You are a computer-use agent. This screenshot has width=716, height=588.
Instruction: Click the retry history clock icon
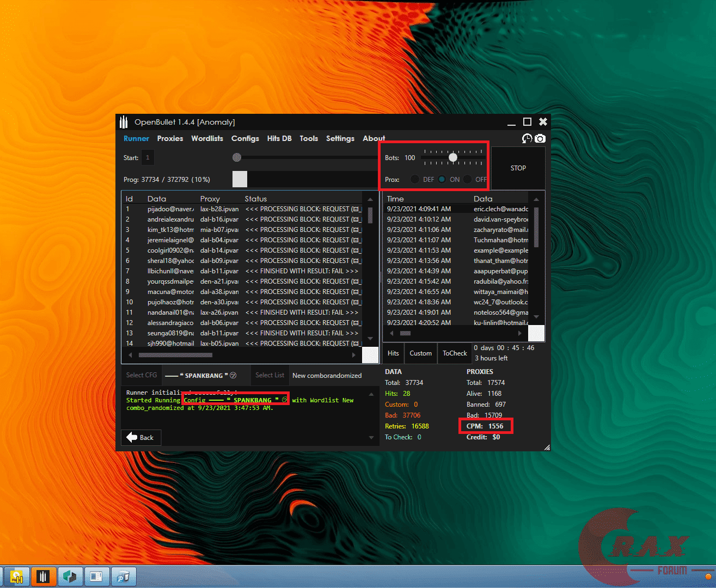click(x=526, y=139)
